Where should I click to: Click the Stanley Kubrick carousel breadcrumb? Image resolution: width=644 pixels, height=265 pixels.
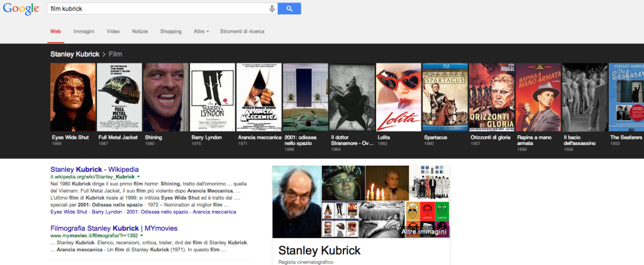click(75, 55)
